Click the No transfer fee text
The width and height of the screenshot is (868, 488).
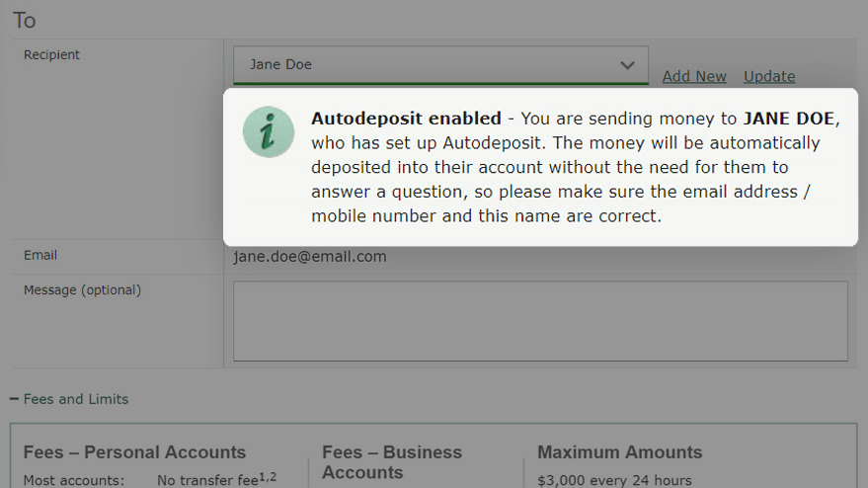(207, 480)
